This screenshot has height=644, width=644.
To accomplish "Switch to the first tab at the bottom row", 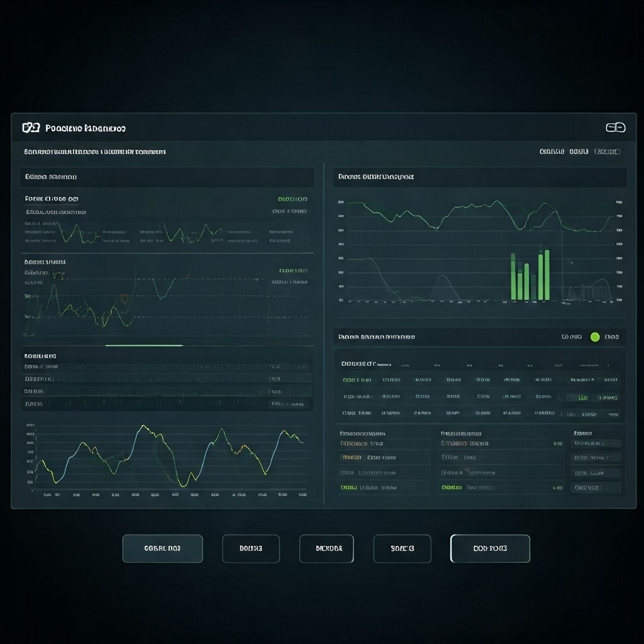I will [x=162, y=548].
